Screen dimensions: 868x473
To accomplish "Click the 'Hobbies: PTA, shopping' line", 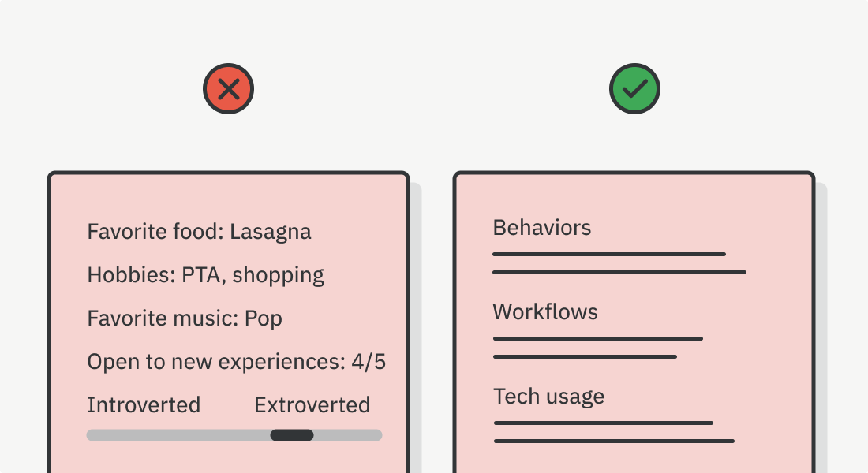I will (x=205, y=275).
